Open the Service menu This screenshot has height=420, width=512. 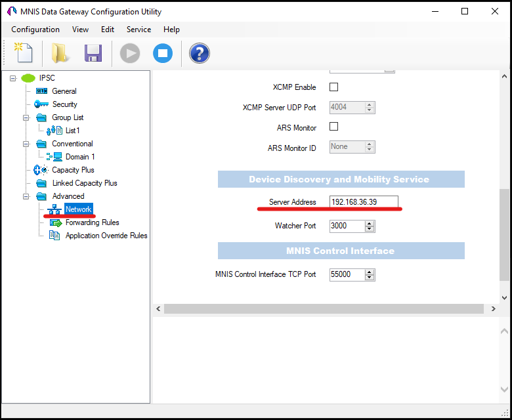pyautogui.click(x=139, y=30)
